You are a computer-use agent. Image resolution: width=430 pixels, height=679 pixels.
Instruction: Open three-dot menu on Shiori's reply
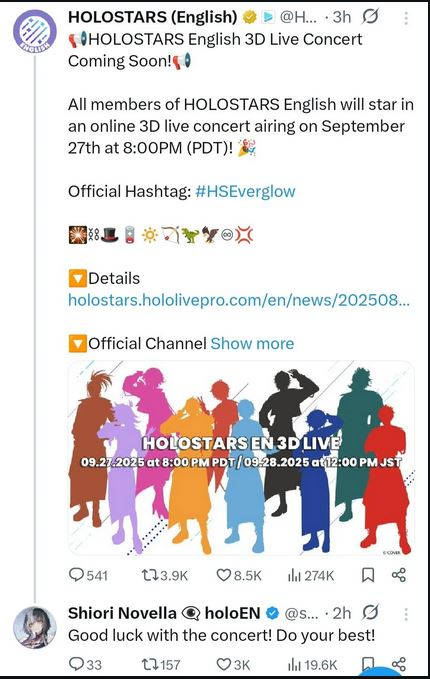point(406,614)
